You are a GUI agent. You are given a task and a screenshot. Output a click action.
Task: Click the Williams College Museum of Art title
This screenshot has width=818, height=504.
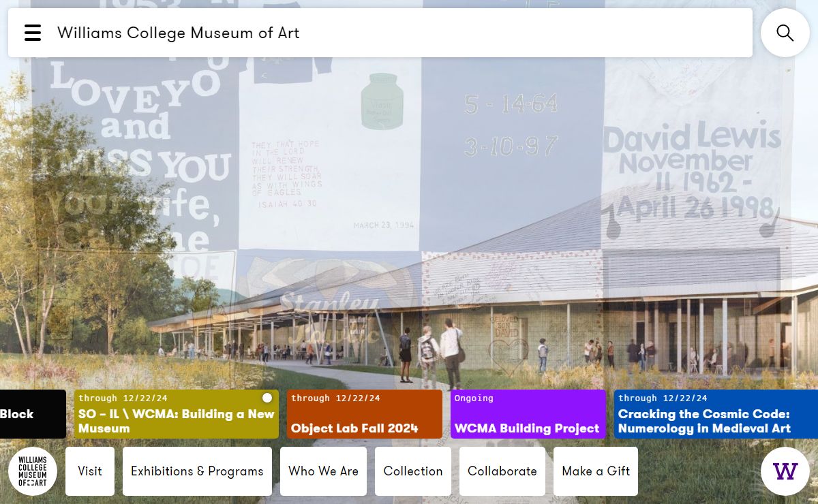point(179,33)
